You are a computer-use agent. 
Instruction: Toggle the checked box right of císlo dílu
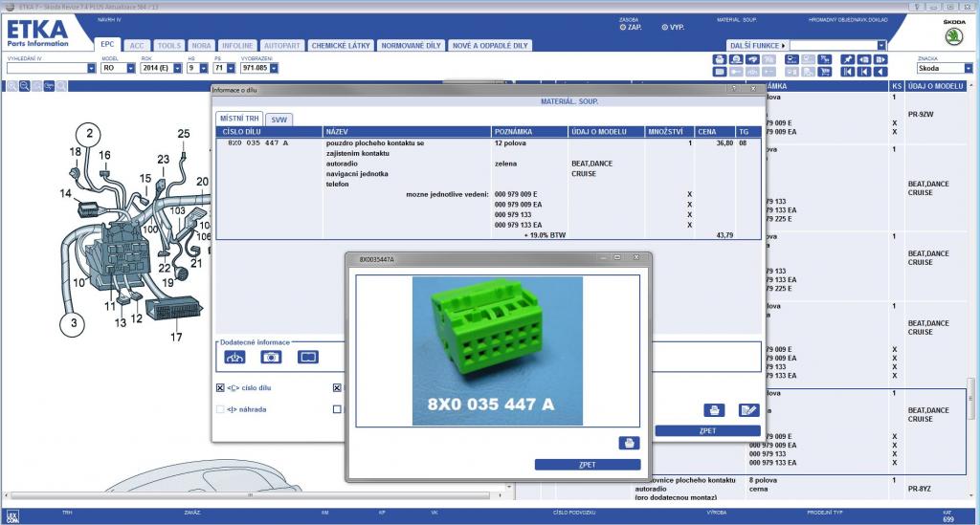[337, 387]
